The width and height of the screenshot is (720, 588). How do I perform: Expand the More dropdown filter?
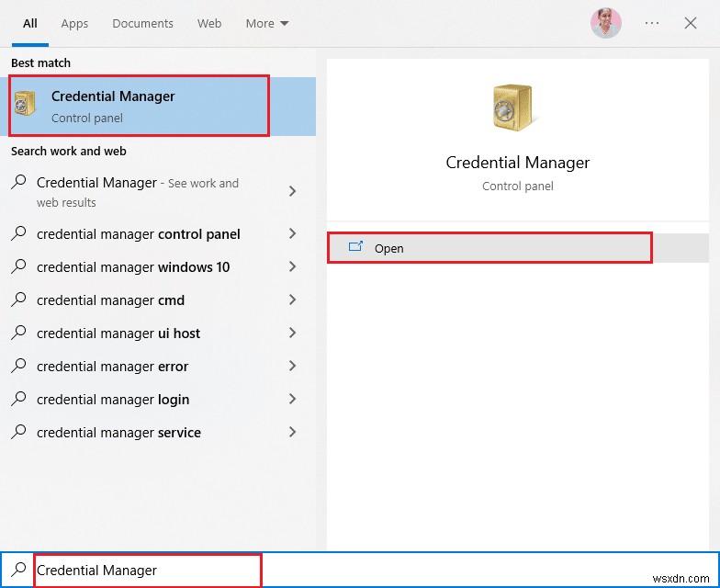[267, 23]
